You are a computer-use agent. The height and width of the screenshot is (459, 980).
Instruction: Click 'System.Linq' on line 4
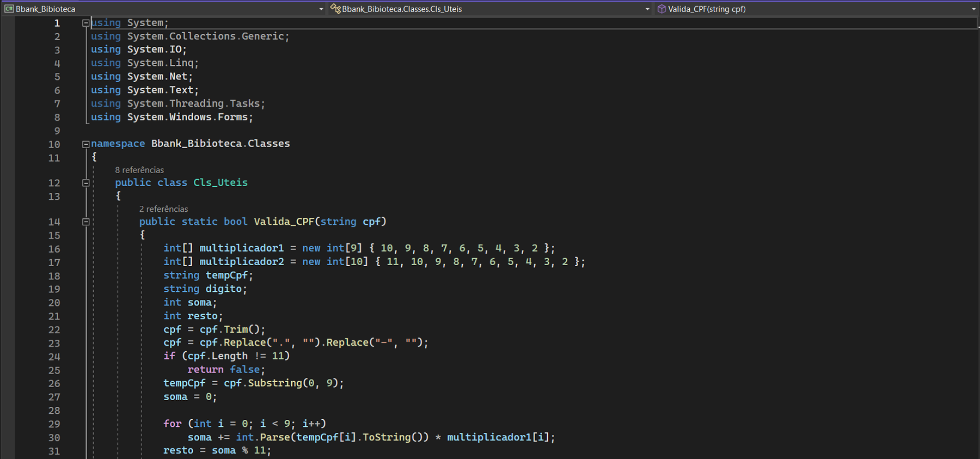[160, 63]
